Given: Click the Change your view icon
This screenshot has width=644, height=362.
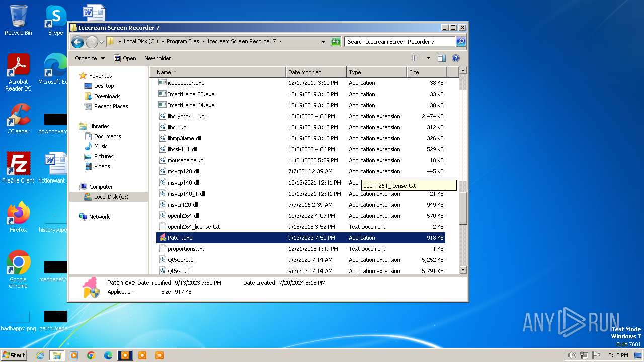Looking at the screenshot, I should click(x=416, y=58).
